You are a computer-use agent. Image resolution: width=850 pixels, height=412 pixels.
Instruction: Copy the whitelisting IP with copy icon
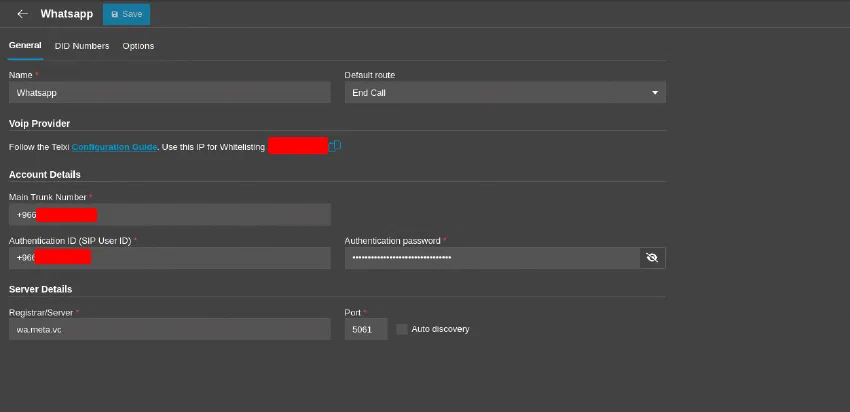pos(335,146)
